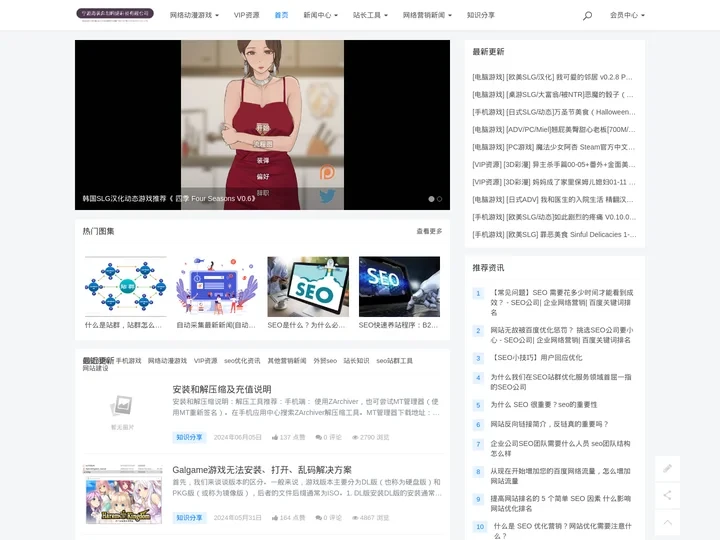Expand the 新闻中心 nav dropdown
Screen dimensions: 720x540
tap(321, 15)
